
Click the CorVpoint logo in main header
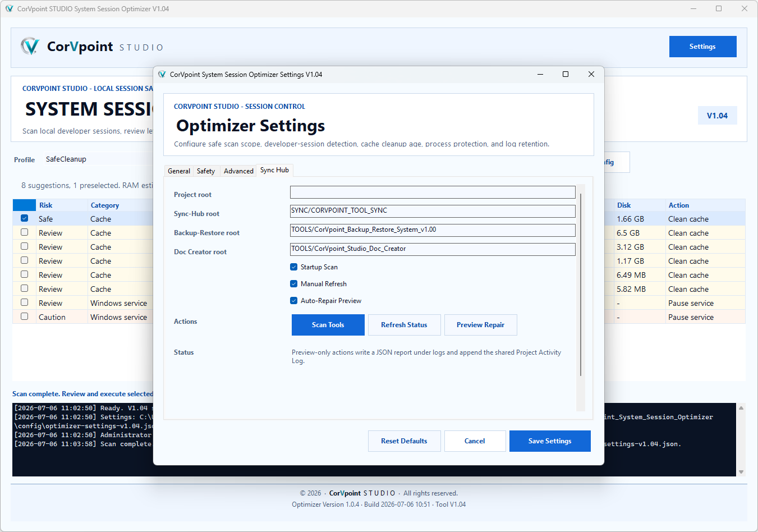(x=30, y=46)
